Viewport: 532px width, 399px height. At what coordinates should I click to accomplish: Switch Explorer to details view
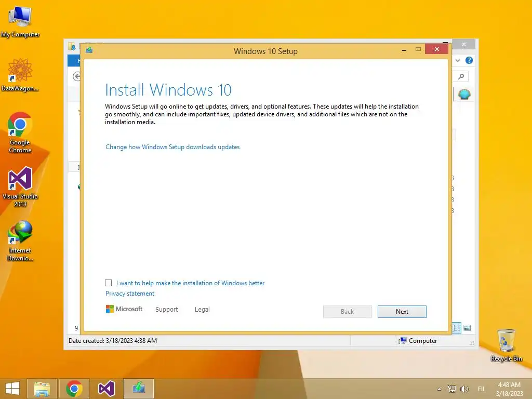click(457, 328)
